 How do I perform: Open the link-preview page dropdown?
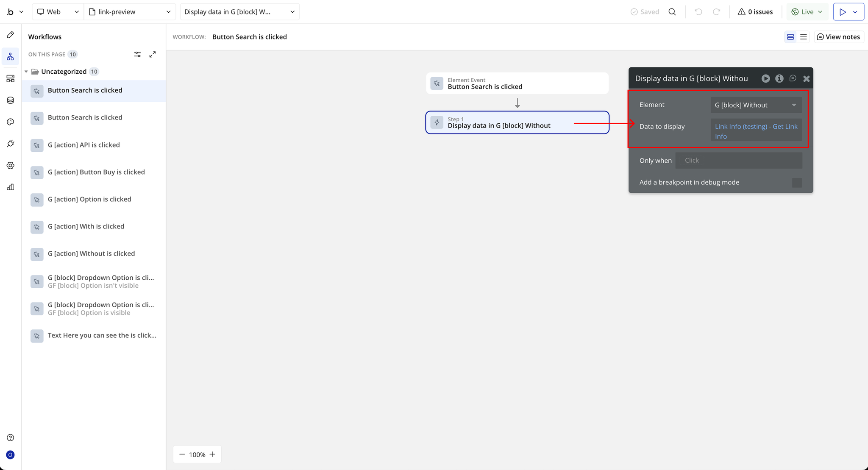pyautogui.click(x=130, y=12)
